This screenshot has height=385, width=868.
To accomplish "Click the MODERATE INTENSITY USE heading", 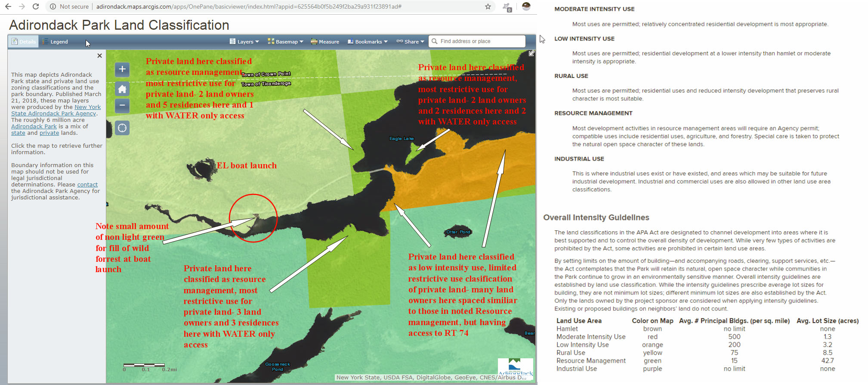I will [594, 9].
